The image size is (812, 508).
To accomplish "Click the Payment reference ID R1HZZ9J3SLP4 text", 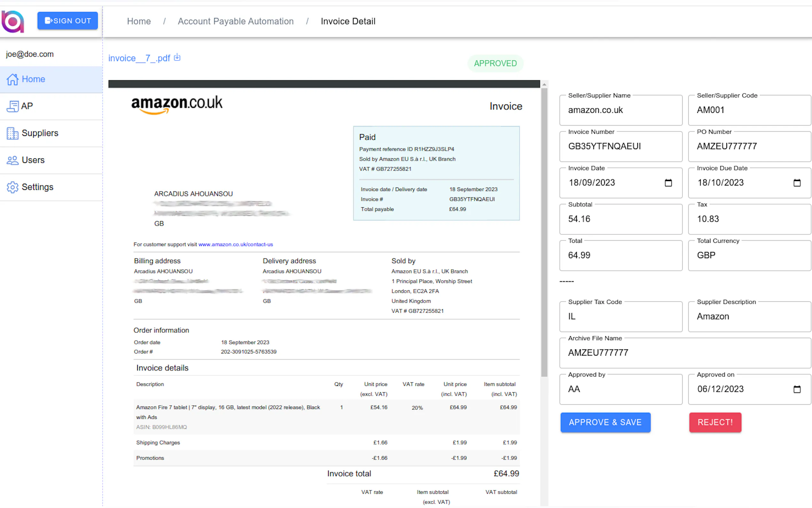I will tap(407, 149).
